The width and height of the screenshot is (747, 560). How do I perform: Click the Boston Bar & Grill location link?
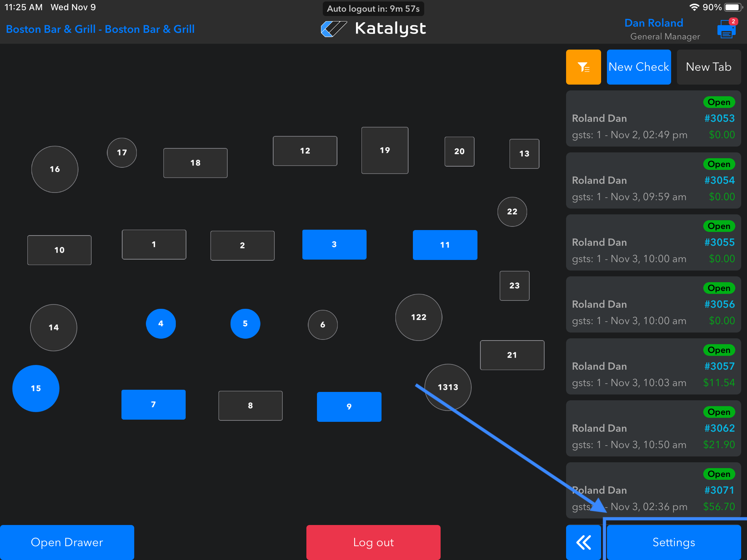click(x=100, y=29)
